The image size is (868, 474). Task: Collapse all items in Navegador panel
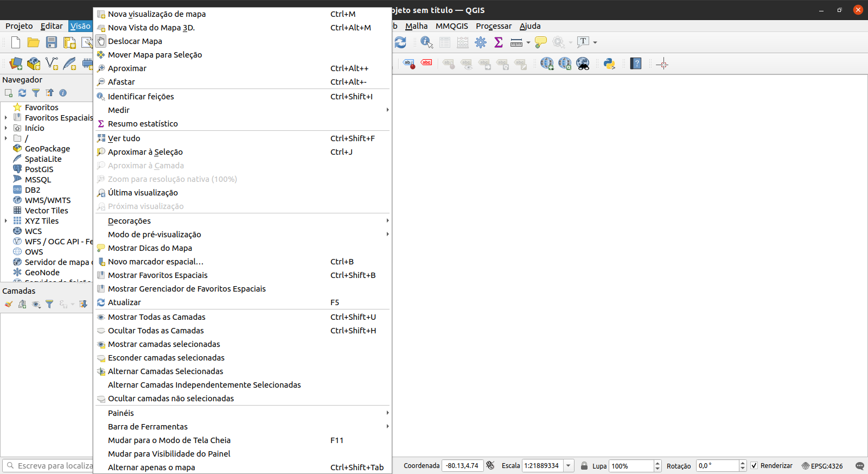(x=49, y=93)
